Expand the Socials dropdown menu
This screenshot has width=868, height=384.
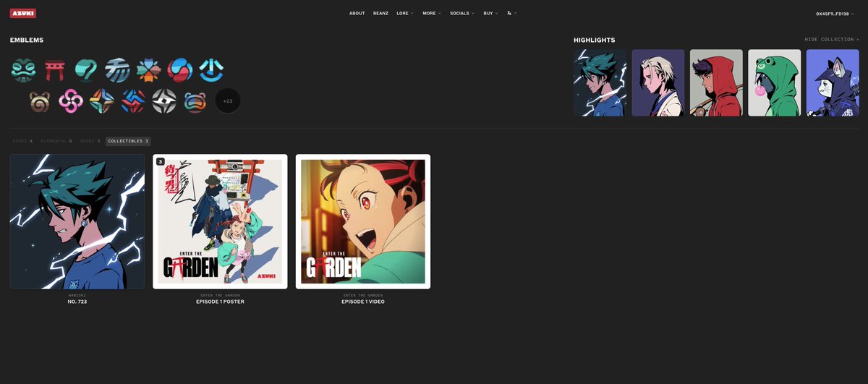pos(462,13)
